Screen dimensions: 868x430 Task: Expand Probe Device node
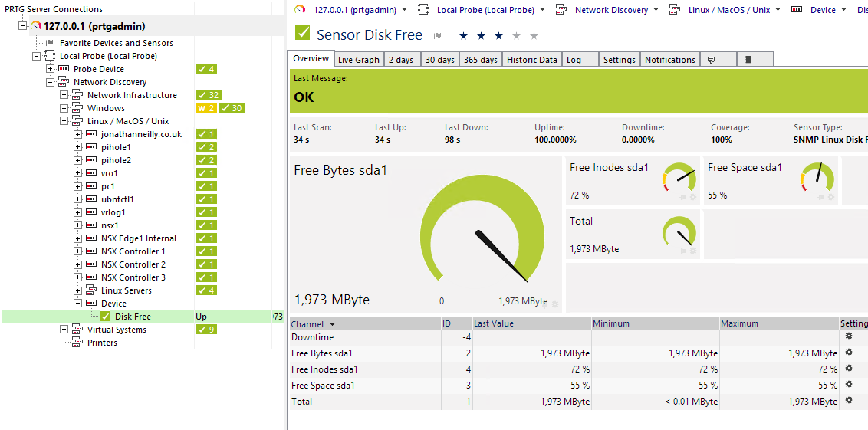(x=51, y=69)
